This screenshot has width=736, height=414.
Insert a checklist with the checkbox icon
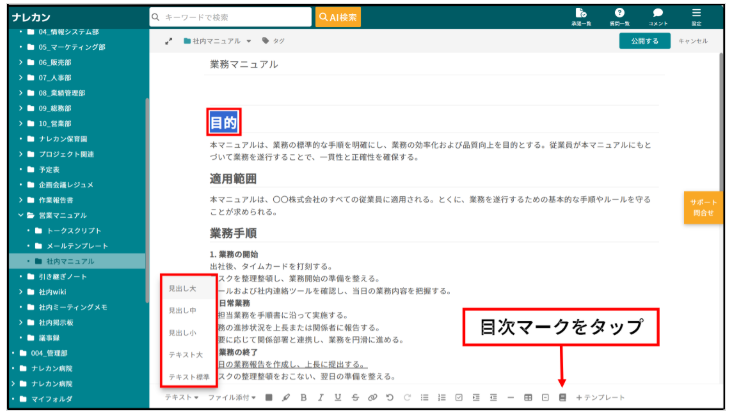459,398
